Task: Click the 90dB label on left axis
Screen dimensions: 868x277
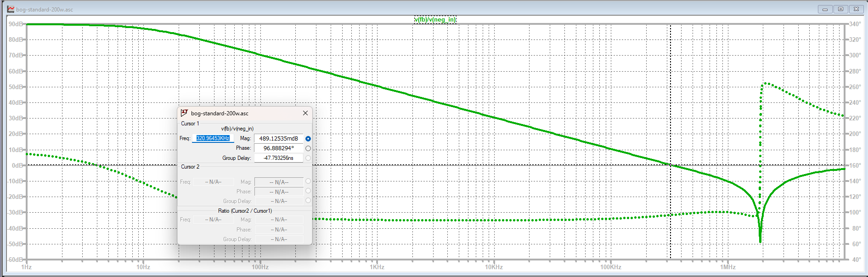Action: pos(16,24)
